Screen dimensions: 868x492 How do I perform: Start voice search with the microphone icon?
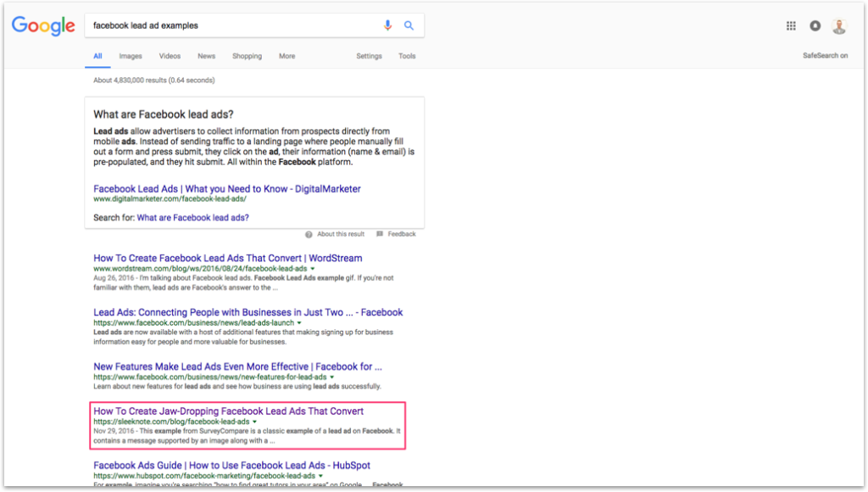tap(387, 25)
